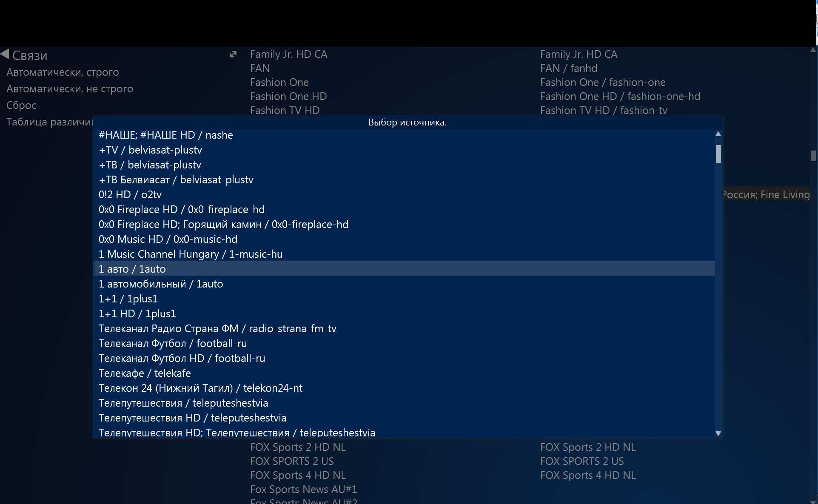Pick 0x0 Music HD source entry

tap(168, 239)
